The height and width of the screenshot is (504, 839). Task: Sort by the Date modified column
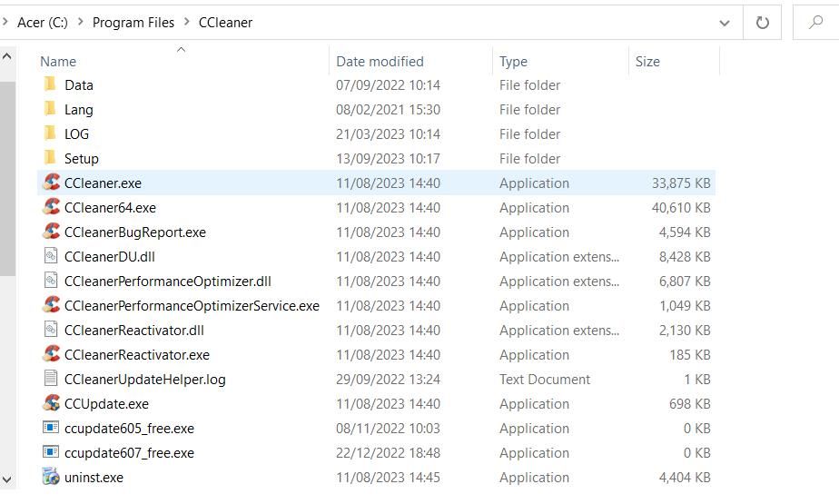pos(380,61)
